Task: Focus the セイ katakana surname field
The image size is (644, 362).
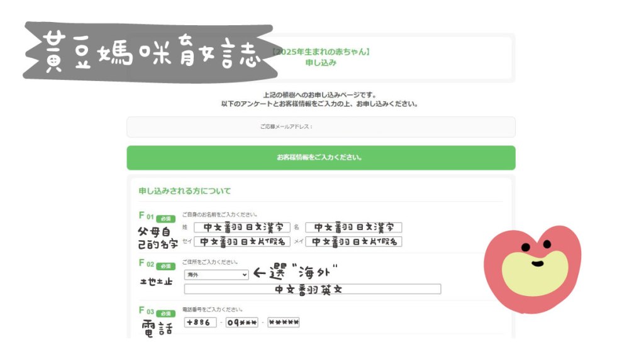Action: tap(242, 241)
